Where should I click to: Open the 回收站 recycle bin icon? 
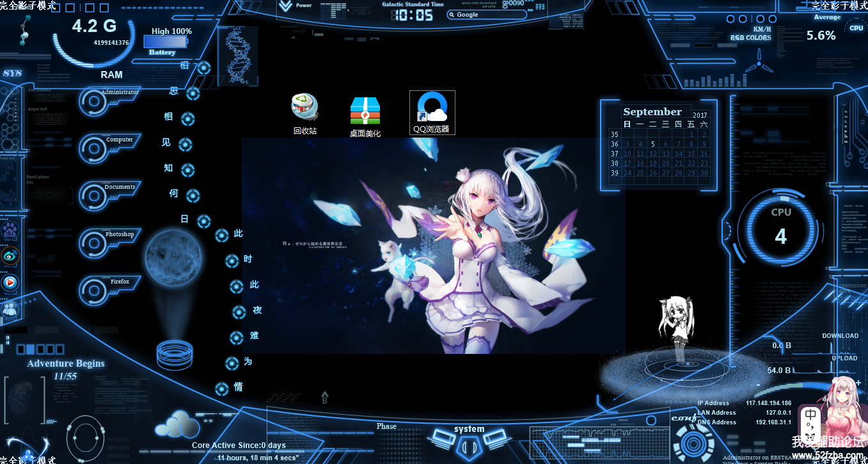coord(305,114)
